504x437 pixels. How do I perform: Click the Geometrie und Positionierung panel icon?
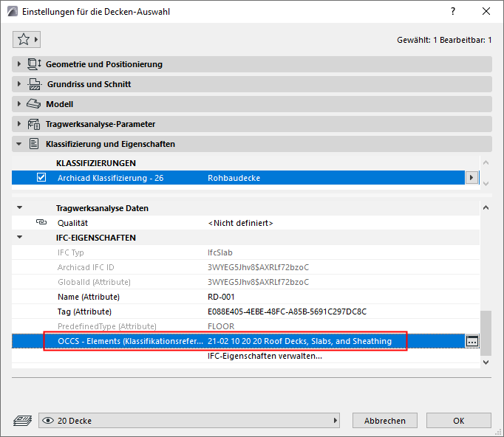click(34, 64)
